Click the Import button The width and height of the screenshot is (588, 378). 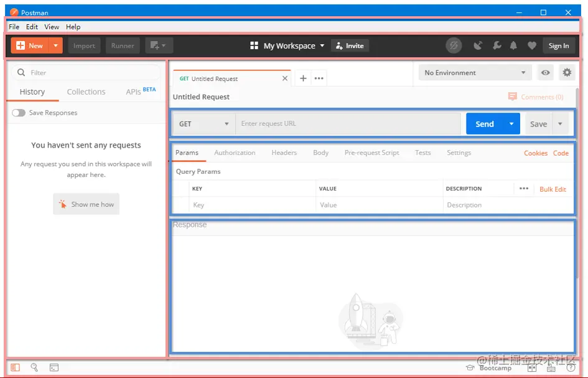click(84, 46)
